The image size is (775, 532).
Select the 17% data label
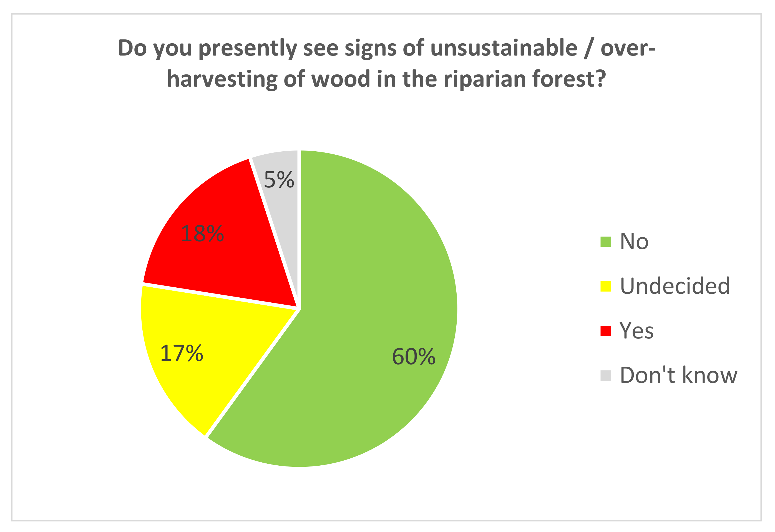point(182,353)
